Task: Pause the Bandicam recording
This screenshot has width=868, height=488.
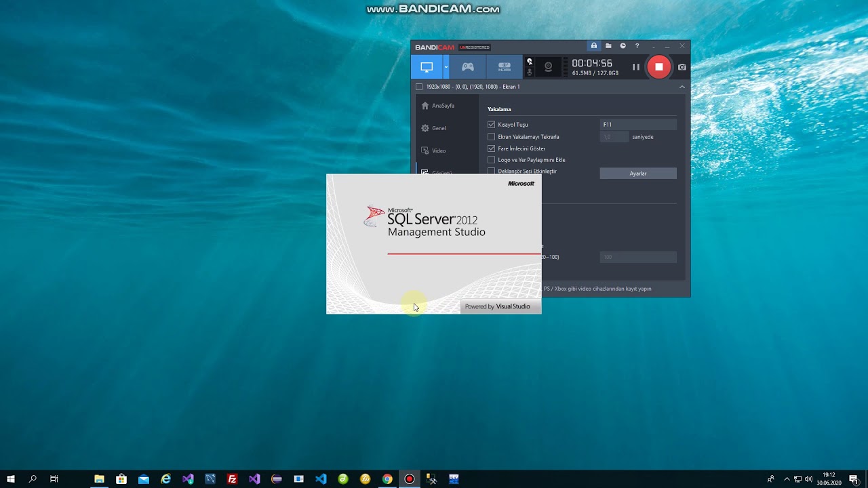Action: coord(636,67)
